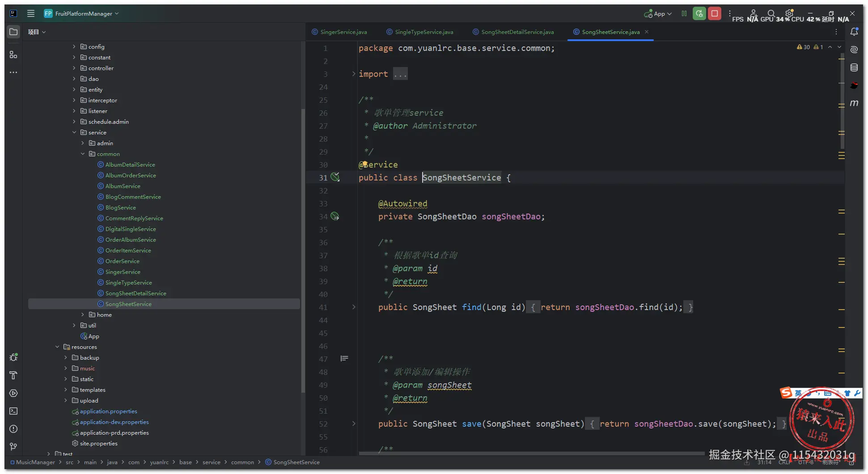The image size is (868, 474).
Task: Click the 30 warnings inspection indicator
Action: click(803, 47)
